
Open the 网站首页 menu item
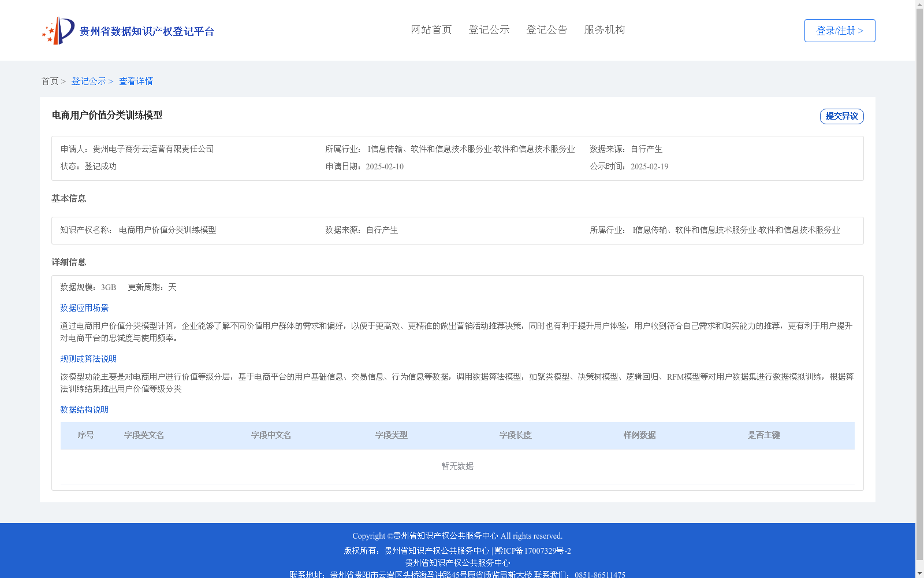[431, 29]
